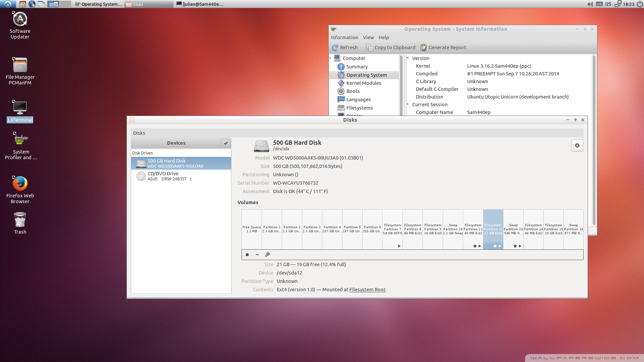Toggle the Devices checkmark button

coord(226,143)
